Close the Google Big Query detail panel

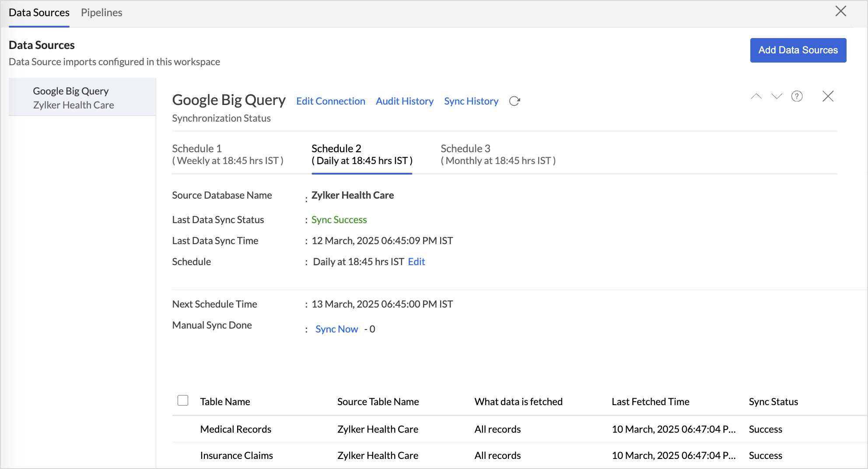tap(828, 96)
